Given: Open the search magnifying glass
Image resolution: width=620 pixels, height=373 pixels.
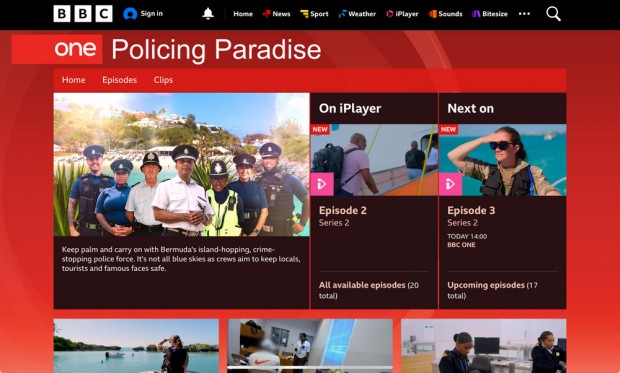Looking at the screenshot, I should pyautogui.click(x=553, y=14).
